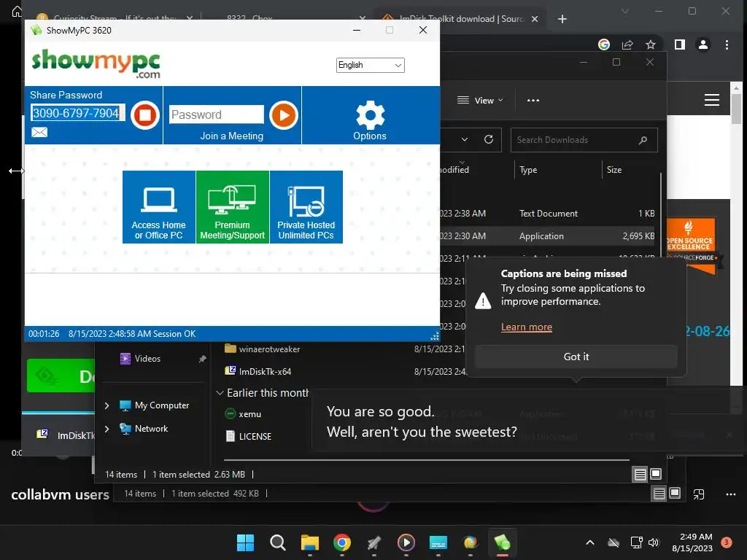
Task: Switch to large thumbnails view in rear Explorer
Action: pos(675,494)
